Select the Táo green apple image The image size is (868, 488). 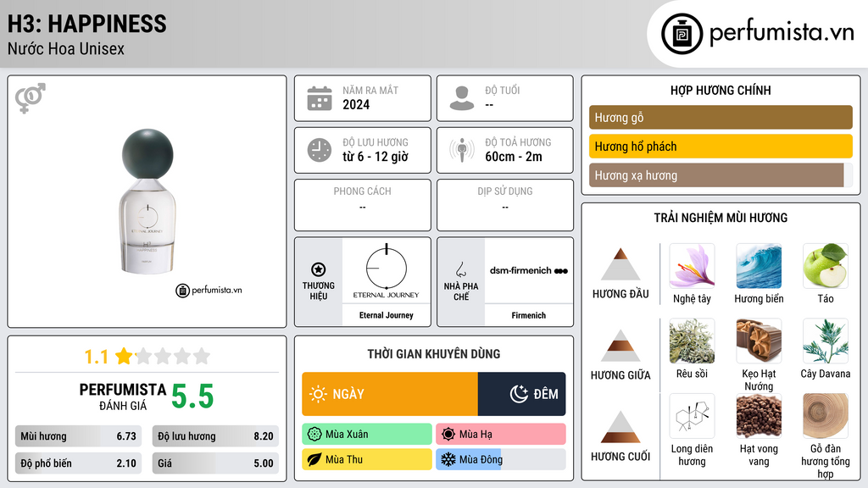(x=826, y=266)
